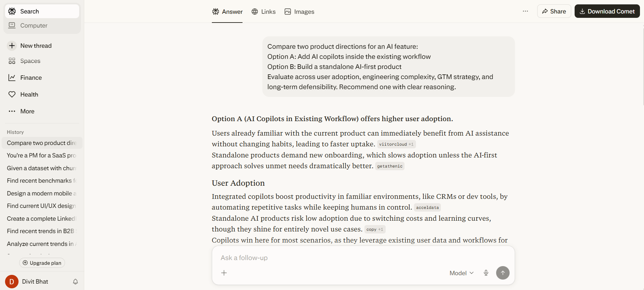Viewport: 644px width, 290px height.
Task: Open the Computer section
Action: tap(33, 25)
